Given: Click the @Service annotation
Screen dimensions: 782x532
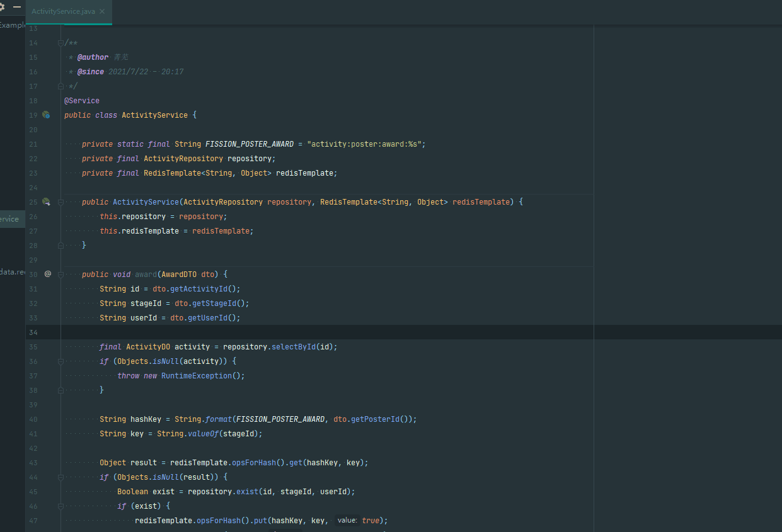Looking at the screenshot, I should click(82, 101).
